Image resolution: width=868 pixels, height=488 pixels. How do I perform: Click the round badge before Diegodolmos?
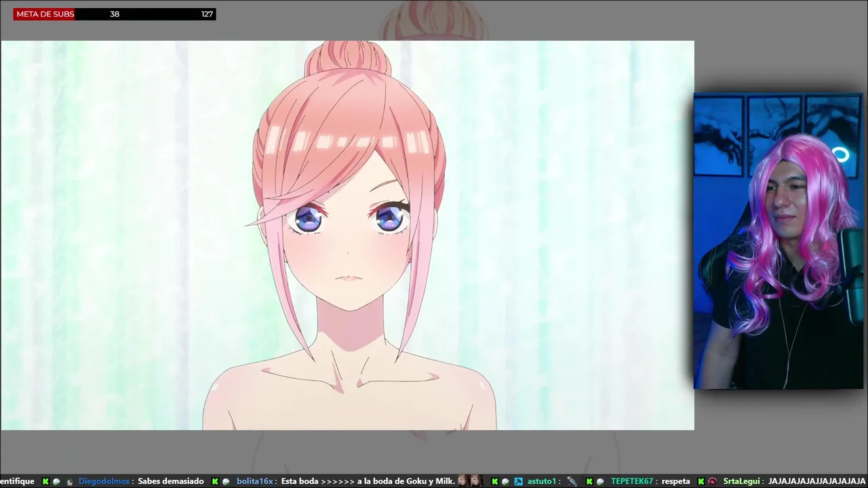tap(57, 481)
